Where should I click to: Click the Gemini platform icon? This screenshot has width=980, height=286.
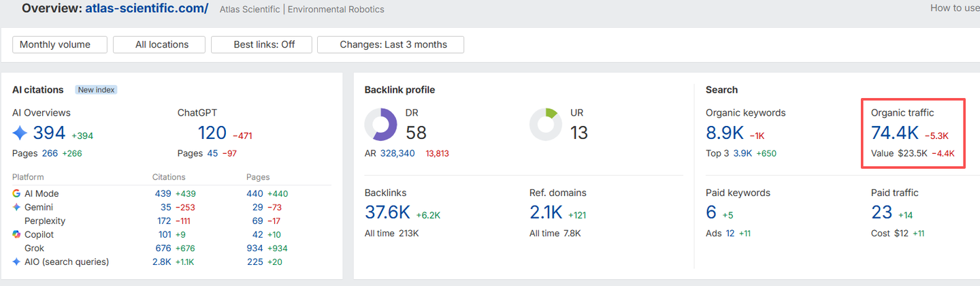[x=16, y=207]
